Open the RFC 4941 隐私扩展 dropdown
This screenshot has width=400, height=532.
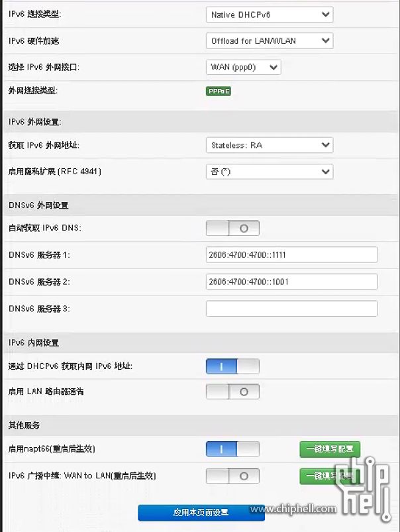point(269,171)
